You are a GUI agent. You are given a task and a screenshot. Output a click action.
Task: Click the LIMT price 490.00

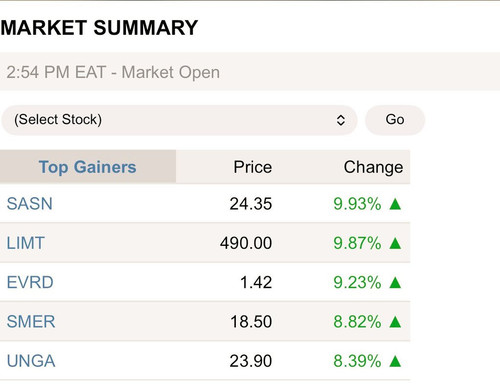[x=246, y=243]
